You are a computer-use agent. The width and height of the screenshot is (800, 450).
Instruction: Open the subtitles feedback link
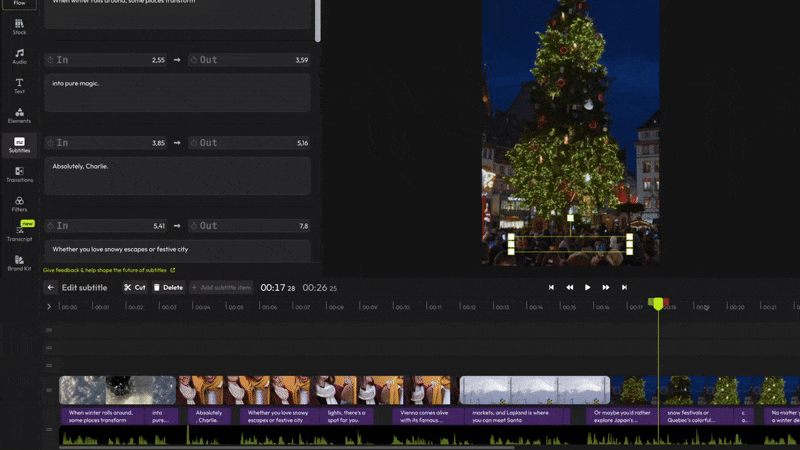point(108,270)
